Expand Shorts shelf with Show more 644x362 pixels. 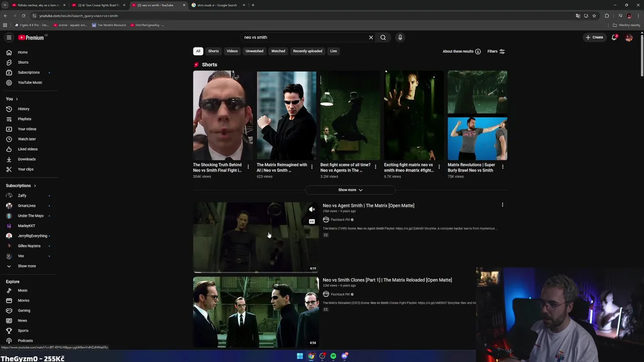(x=350, y=190)
